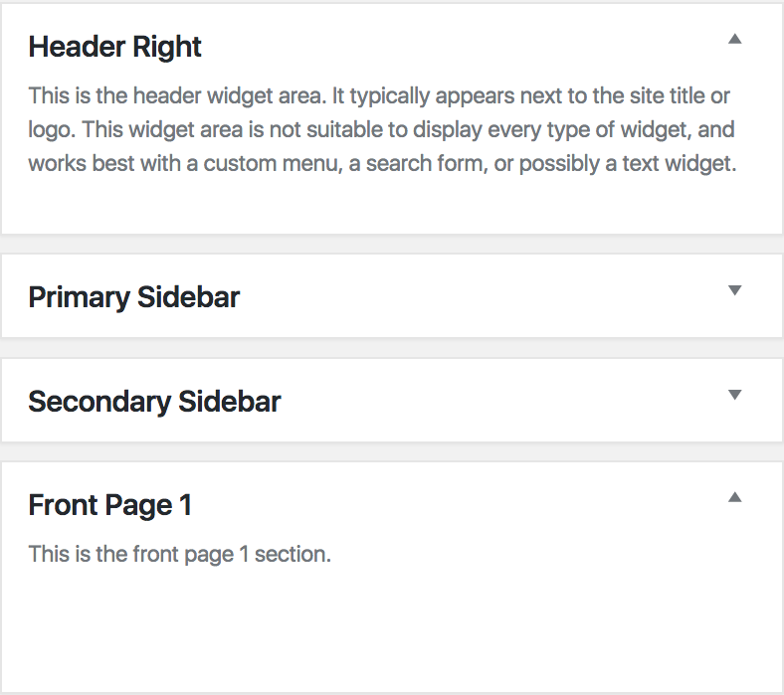784x695 pixels.
Task: Click the Primary Sidebar heading
Action: tap(133, 297)
